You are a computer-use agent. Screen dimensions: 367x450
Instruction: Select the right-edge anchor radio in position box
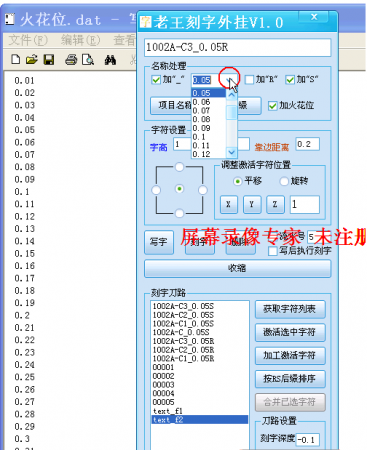202,190
